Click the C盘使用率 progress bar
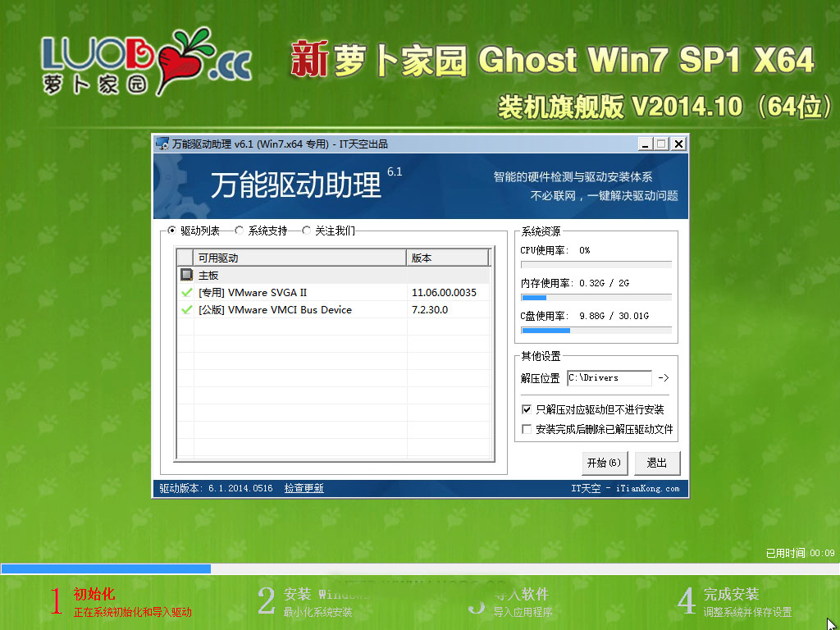840x630 pixels. 596,331
